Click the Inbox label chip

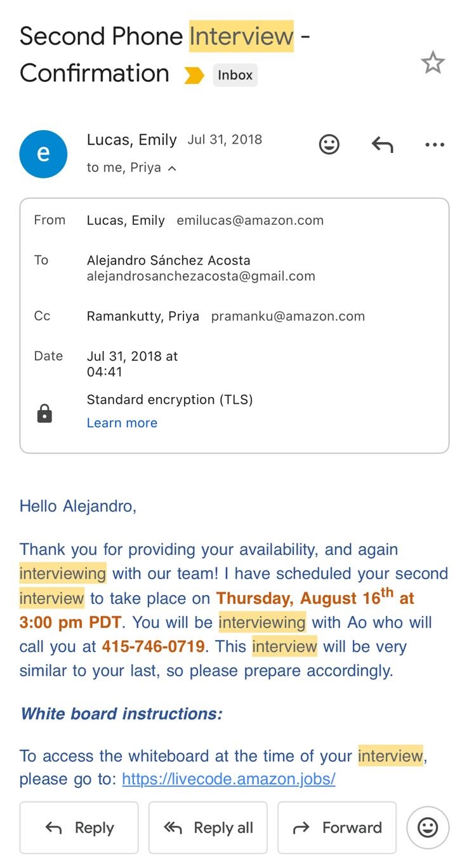pyautogui.click(x=235, y=75)
